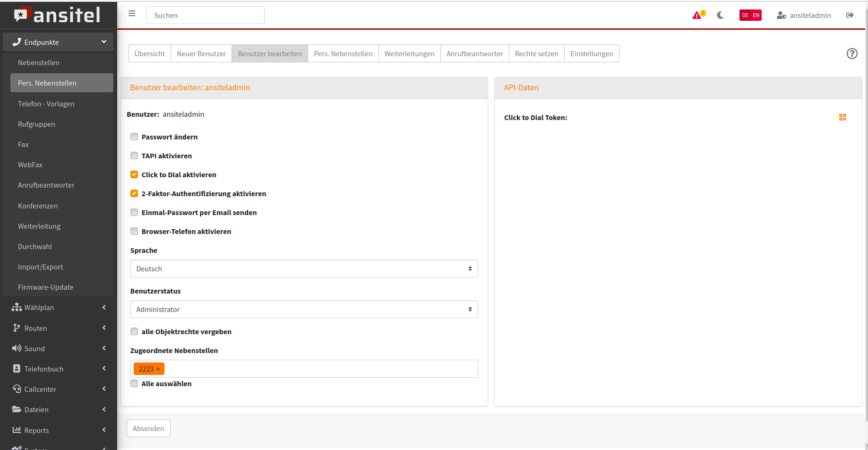Viewport: 868px width, 450px height.
Task: Switch language to EN
Action: [756, 15]
